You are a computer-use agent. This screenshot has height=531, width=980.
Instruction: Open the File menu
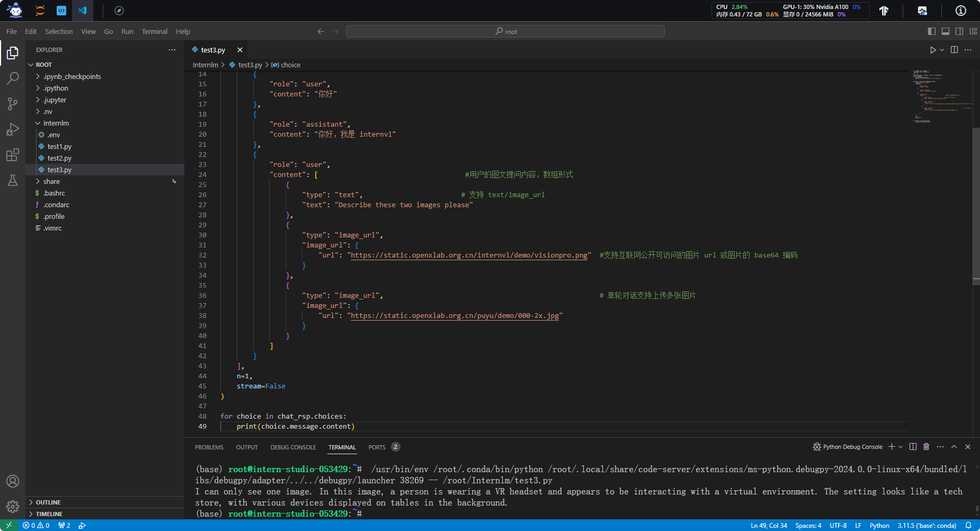(11, 32)
